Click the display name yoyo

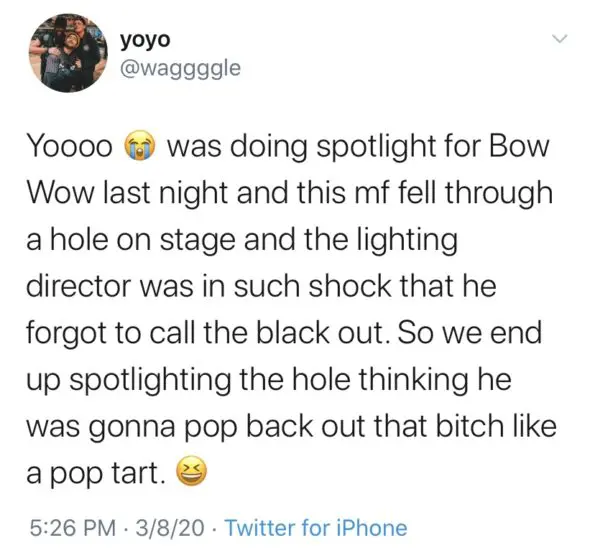pyautogui.click(x=145, y=41)
